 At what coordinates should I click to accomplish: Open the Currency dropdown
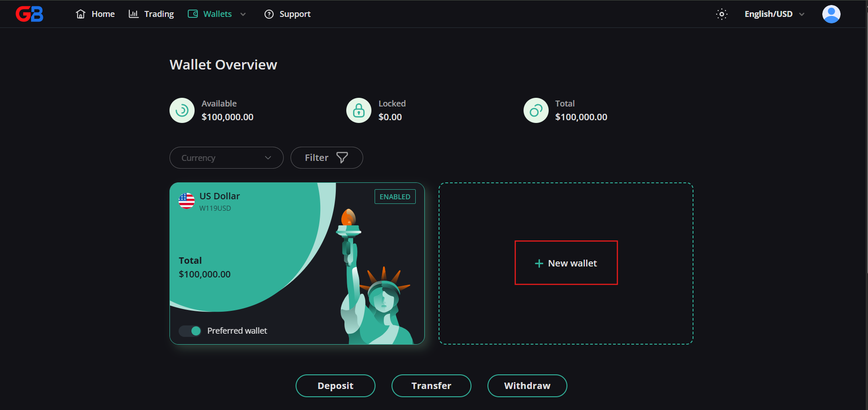pyautogui.click(x=227, y=158)
